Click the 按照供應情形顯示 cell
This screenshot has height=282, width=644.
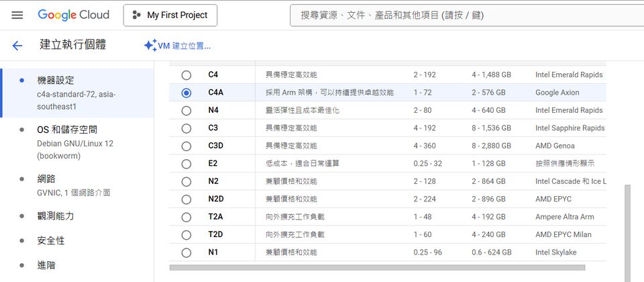(565, 163)
